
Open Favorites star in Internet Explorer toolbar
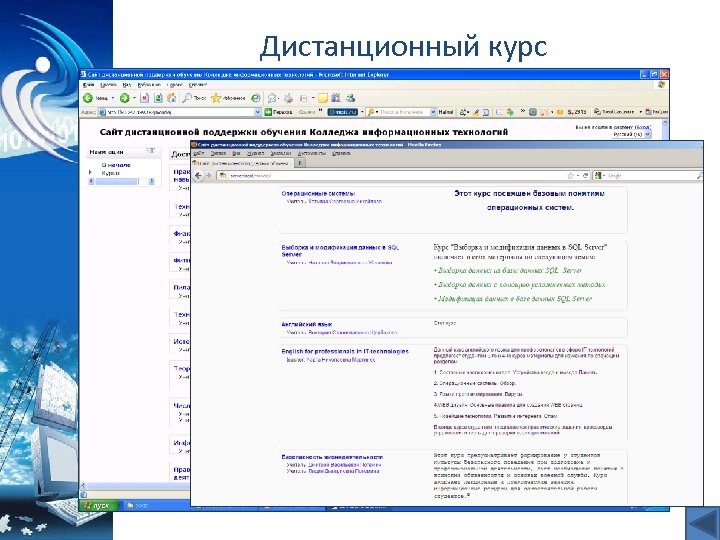click(x=216, y=98)
